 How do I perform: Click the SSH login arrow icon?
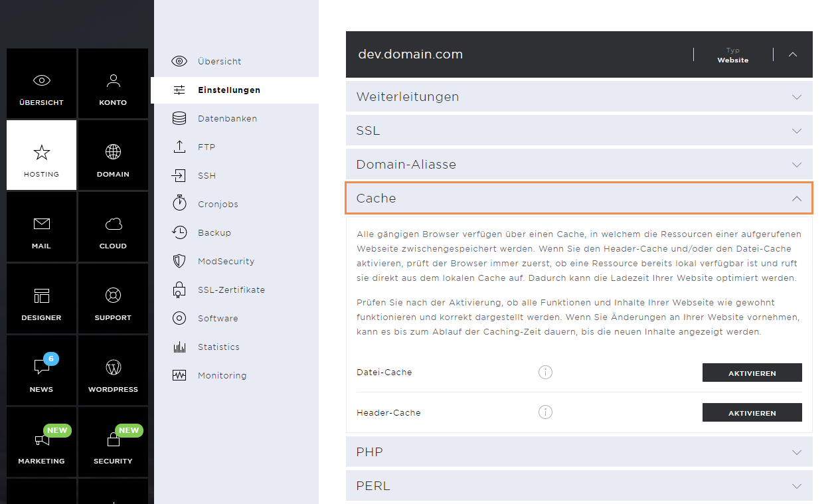click(179, 175)
